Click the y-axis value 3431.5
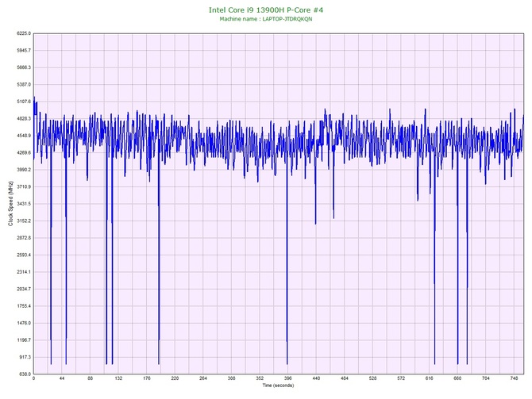Screen dimensions: 532x399 (24, 204)
